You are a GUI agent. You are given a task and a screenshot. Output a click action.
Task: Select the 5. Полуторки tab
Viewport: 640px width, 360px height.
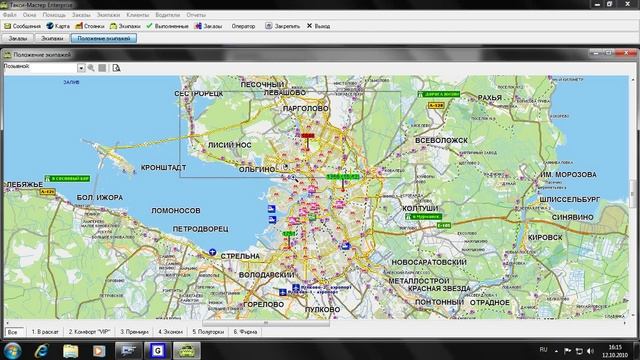208,332
